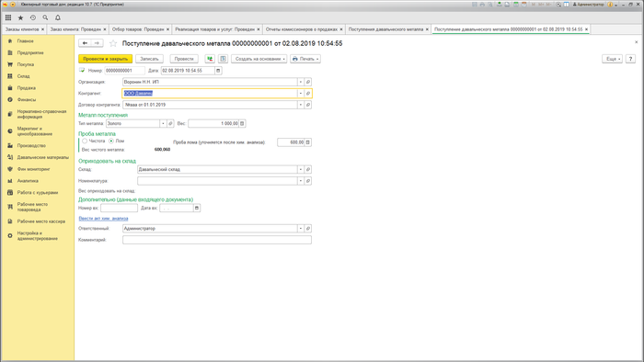The height and width of the screenshot is (362, 644).
Task: Click into the Комментарий input field
Action: pyautogui.click(x=217, y=240)
